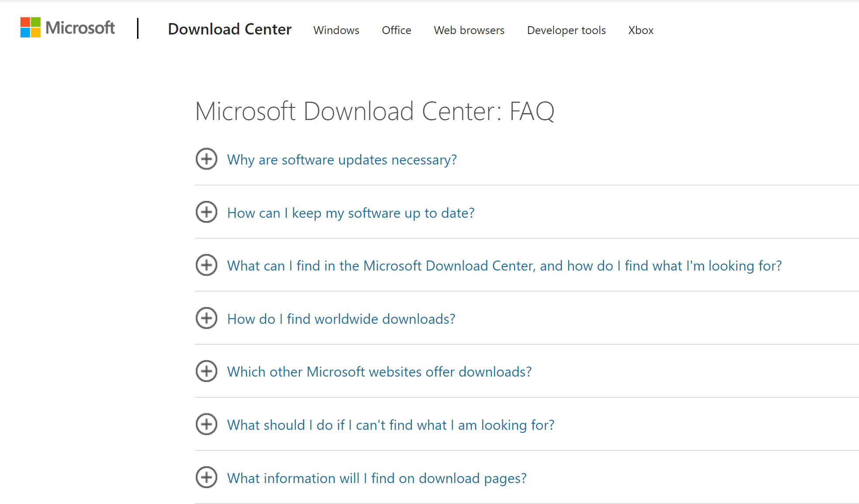The height and width of the screenshot is (504, 859).
Task: Expand plus icon for information on download pages
Action: [206, 477]
